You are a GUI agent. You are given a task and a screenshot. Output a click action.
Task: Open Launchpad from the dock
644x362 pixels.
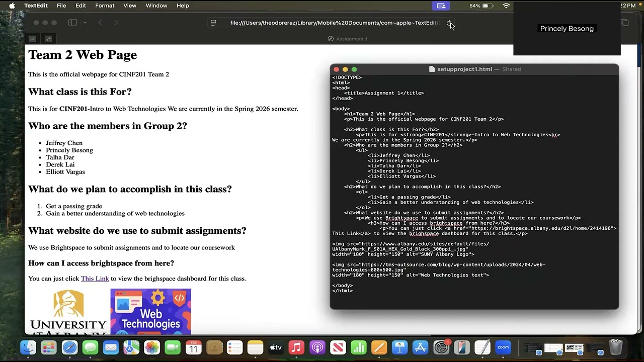coord(49,347)
